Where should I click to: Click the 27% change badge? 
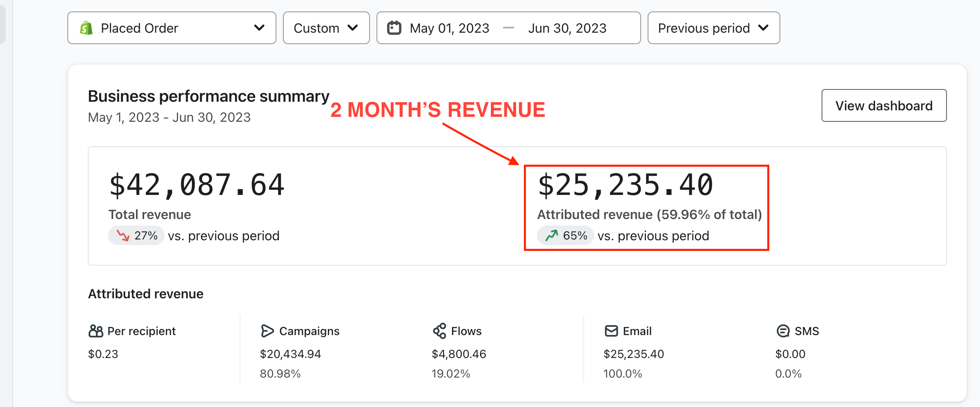[x=136, y=236]
